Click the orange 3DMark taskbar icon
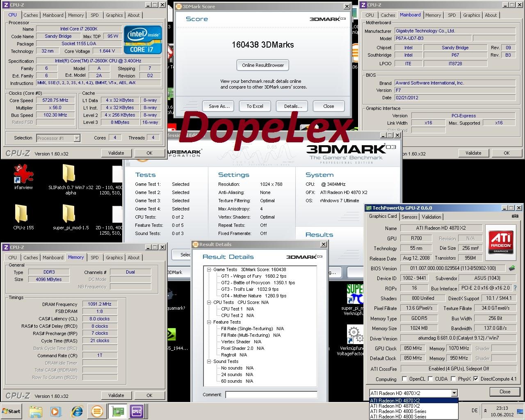Viewport: 525px width, 420px height. 97,411
